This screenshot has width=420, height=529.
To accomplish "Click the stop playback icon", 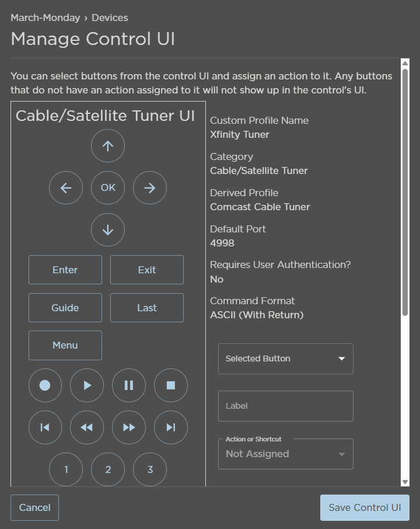I will coord(170,385).
